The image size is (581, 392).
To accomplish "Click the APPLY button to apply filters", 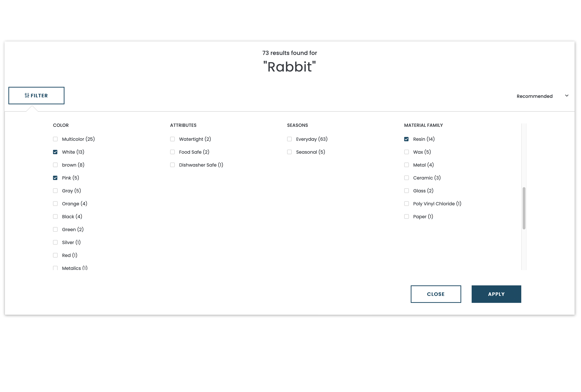I will pos(496,294).
